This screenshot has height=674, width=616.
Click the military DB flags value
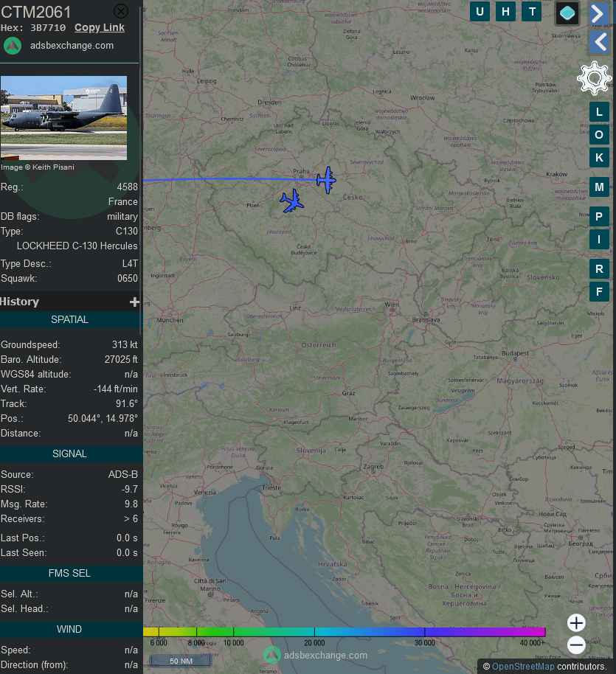tap(122, 217)
